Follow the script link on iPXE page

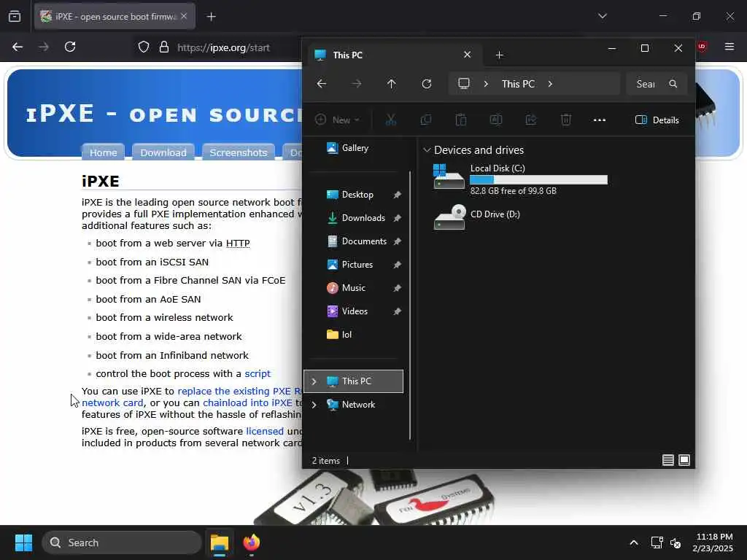tap(258, 374)
